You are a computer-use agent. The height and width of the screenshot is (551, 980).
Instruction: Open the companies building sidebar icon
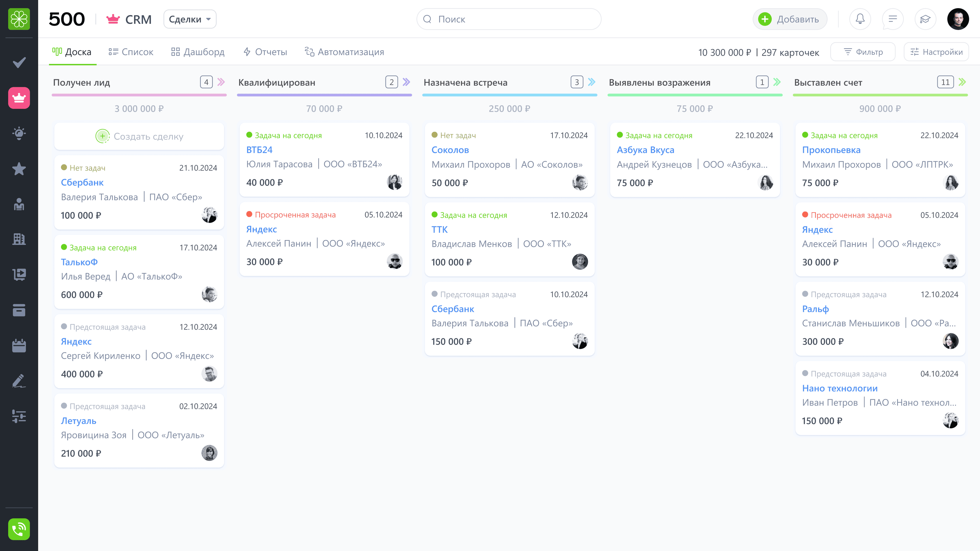coord(19,239)
